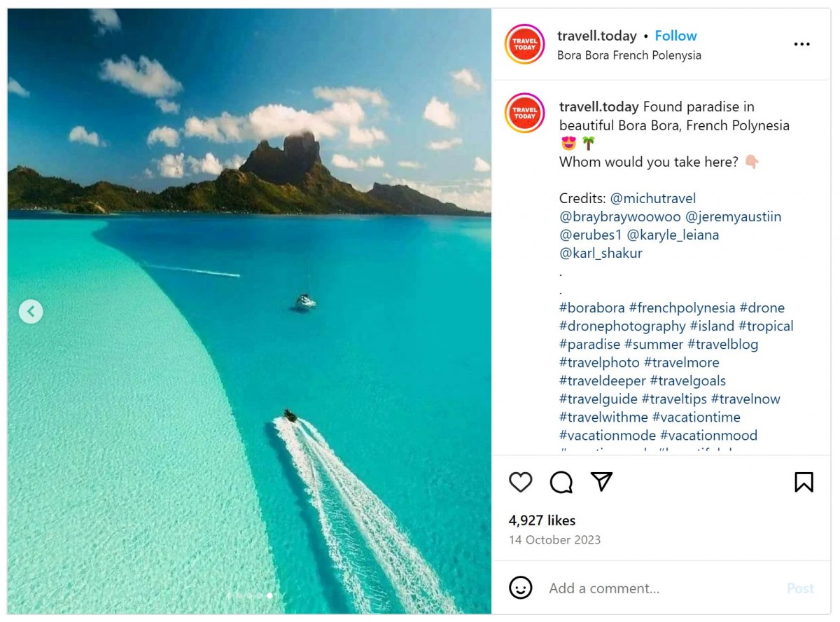Open emoji picker in comment box

(x=520, y=588)
